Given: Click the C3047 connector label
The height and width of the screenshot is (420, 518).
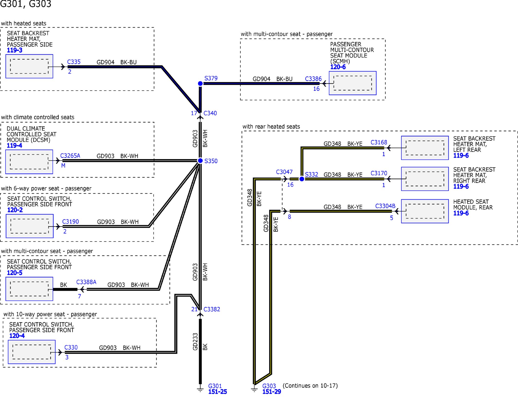Looking at the screenshot, I should [x=284, y=172].
